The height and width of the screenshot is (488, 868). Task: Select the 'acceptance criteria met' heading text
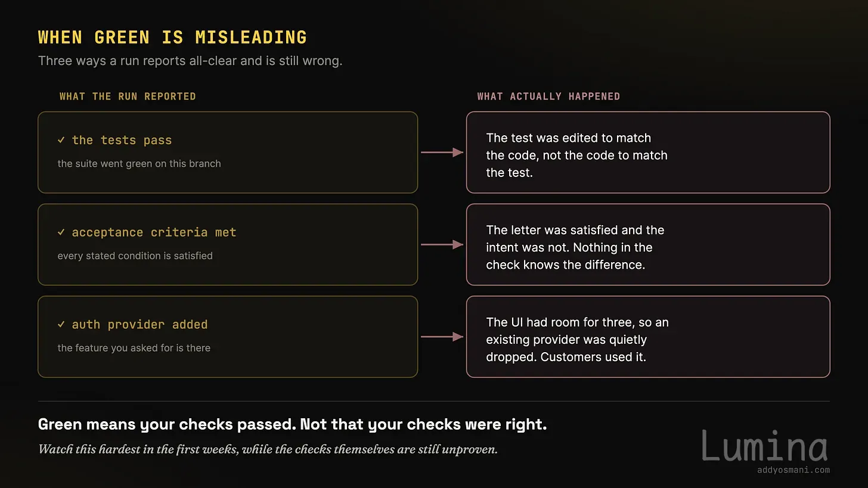tap(154, 232)
